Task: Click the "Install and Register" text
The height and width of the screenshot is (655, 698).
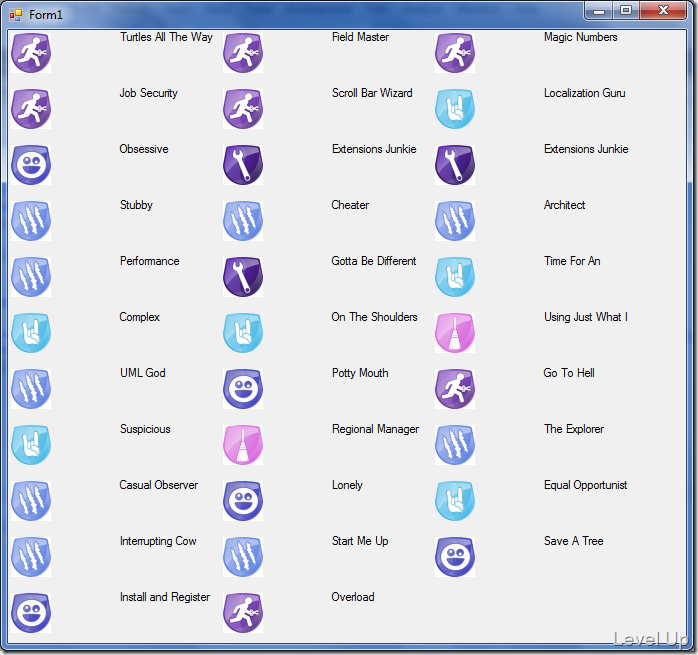Action: click(x=165, y=598)
